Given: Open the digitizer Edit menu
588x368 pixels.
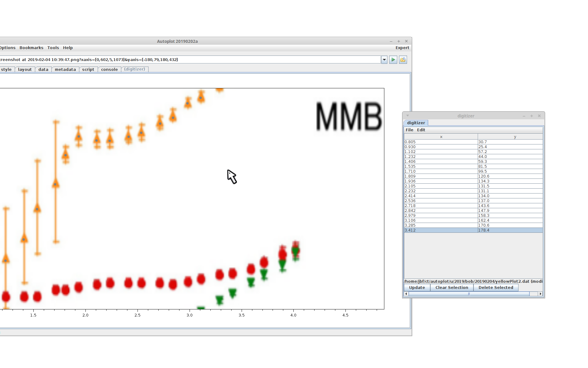Looking at the screenshot, I should pyautogui.click(x=421, y=130).
